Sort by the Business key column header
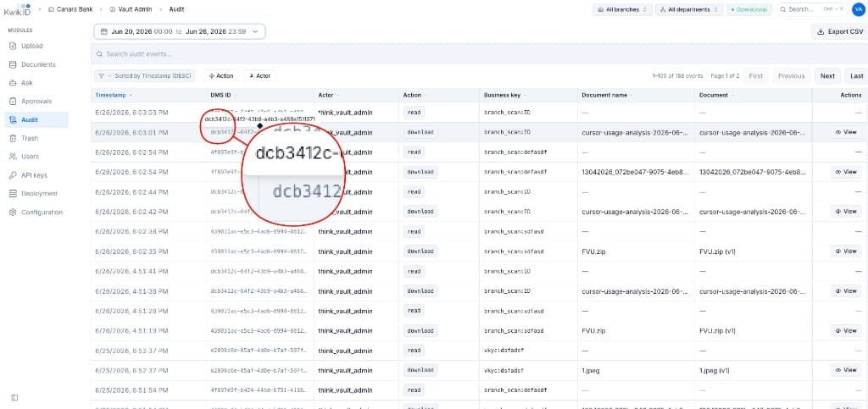868x409 pixels. (505, 95)
